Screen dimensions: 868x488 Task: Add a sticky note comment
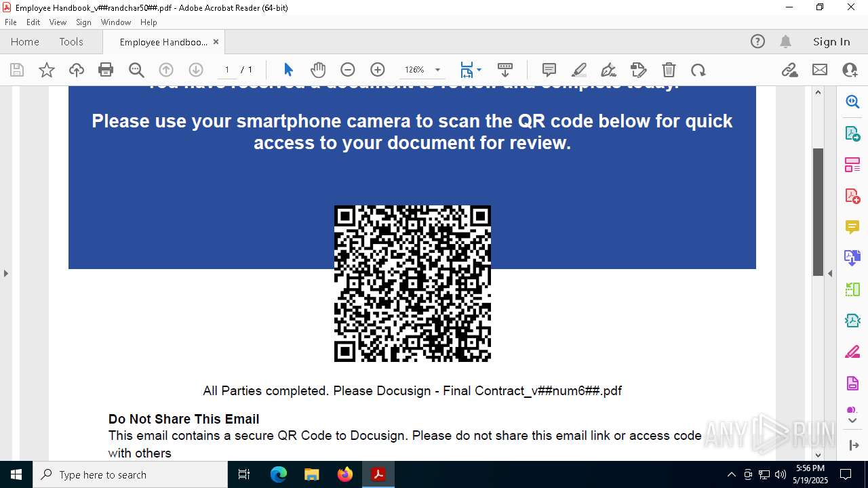point(549,70)
